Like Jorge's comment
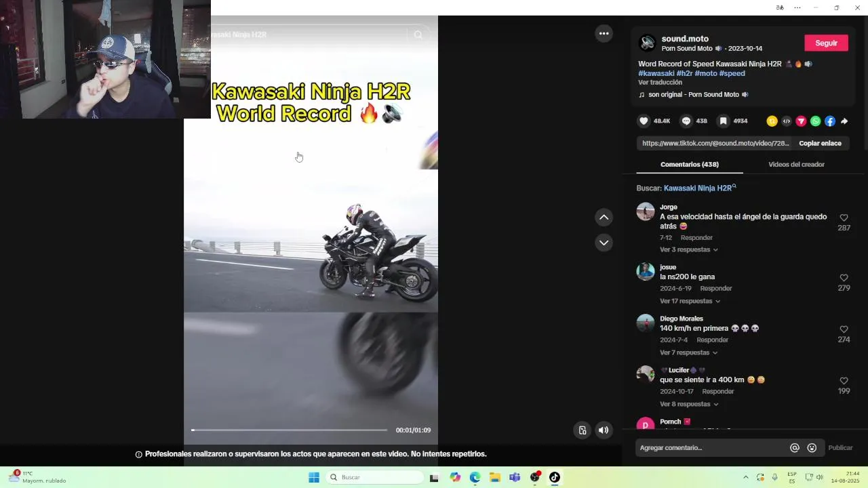The height and width of the screenshot is (488, 868). pyautogui.click(x=844, y=218)
